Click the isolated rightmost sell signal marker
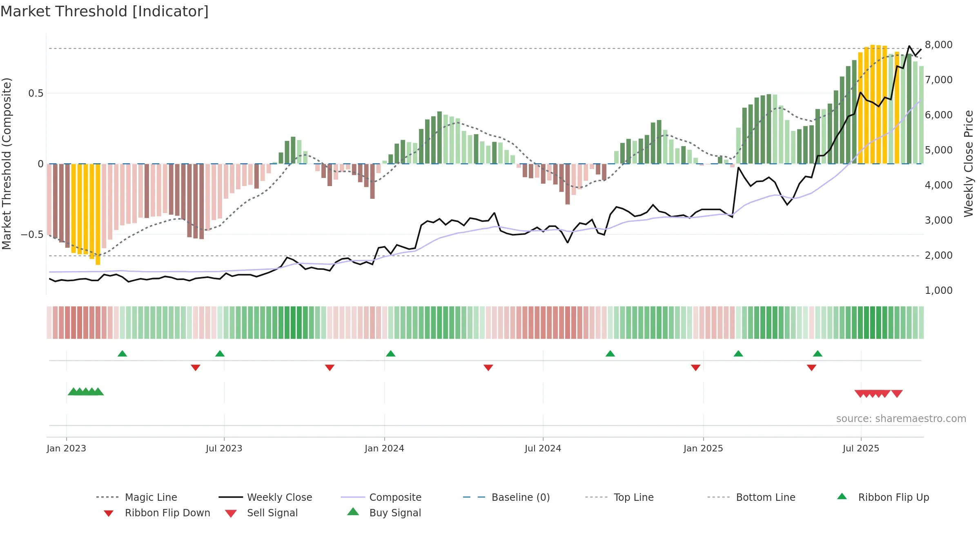The height and width of the screenshot is (551, 980). tap(897, 394)
